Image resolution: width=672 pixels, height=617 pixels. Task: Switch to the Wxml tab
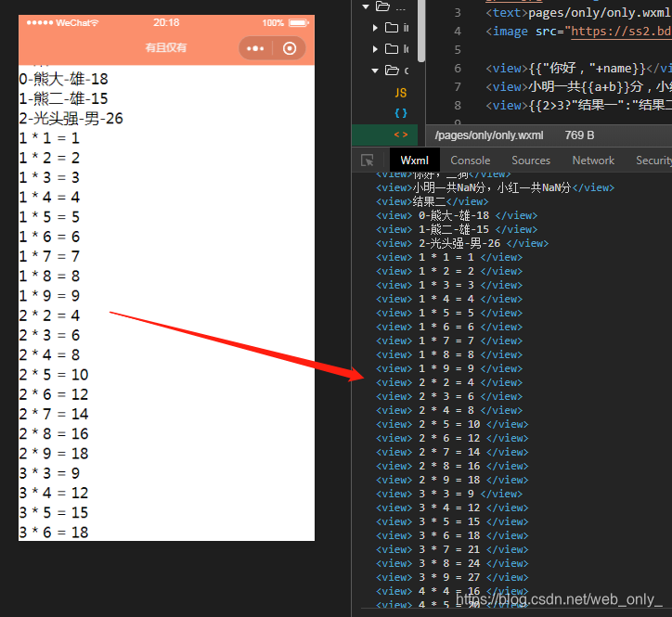(x=414, y=161)
